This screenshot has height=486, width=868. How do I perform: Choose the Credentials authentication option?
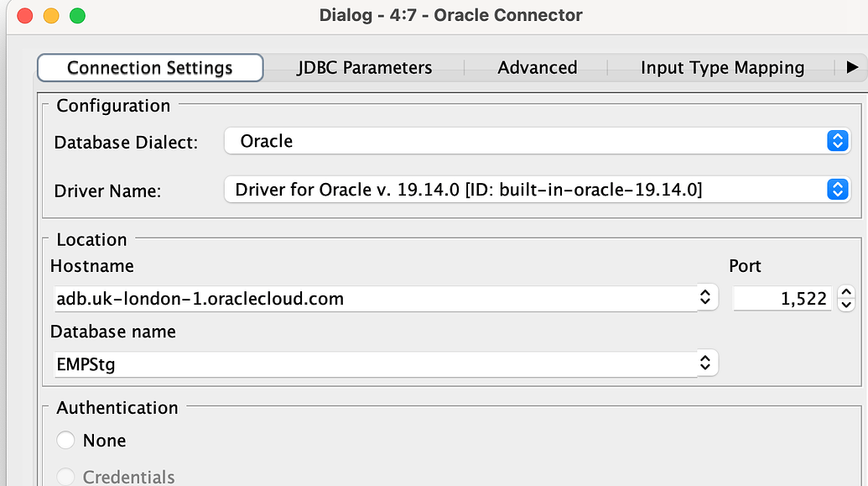tap(65, 475)
